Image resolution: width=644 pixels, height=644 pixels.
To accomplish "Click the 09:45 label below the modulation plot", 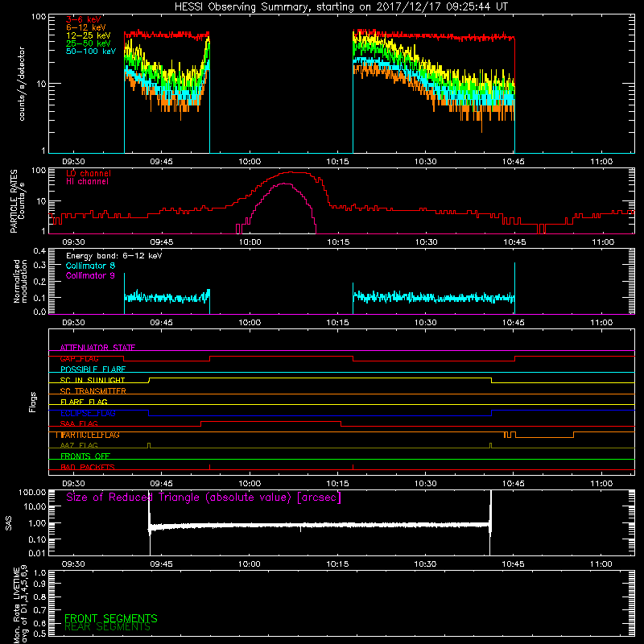I will pyautogui.click(x=162, y=323).
